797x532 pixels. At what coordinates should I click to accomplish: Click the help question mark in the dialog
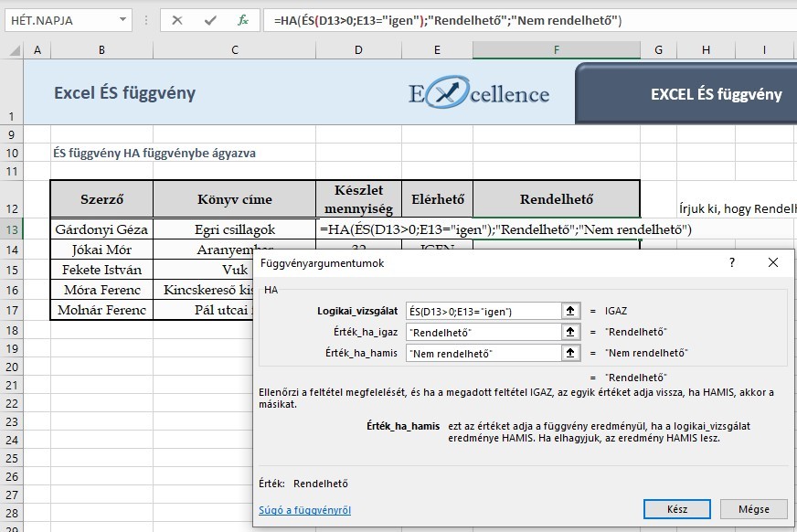732,262
